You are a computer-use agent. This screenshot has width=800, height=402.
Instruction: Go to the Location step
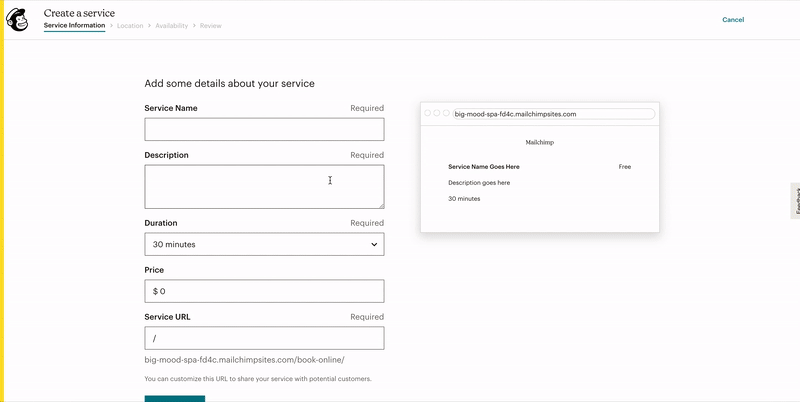(130, 25)
